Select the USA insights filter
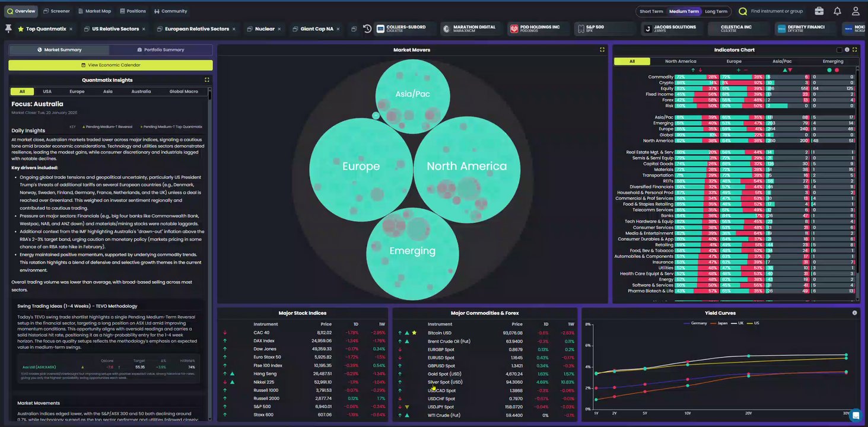 click(47, 91)
